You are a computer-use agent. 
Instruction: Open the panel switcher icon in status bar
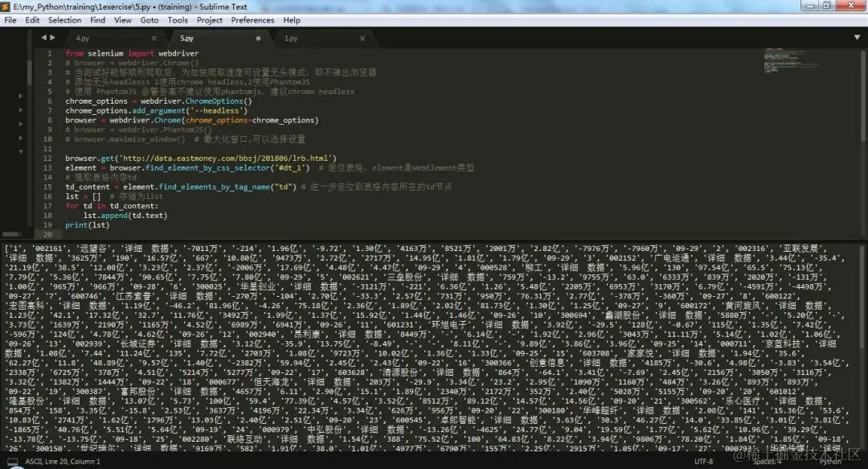click(x=12, y=461)
